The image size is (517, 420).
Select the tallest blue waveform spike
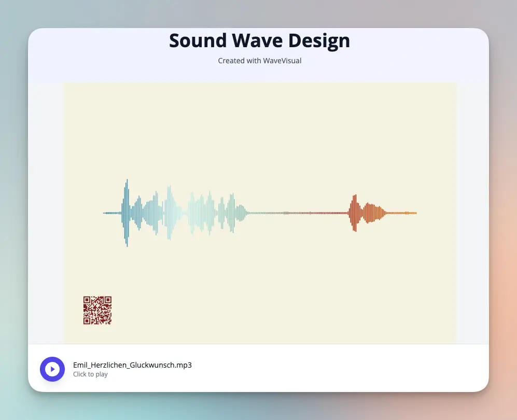pyautogui.click(x=126, y=212)
